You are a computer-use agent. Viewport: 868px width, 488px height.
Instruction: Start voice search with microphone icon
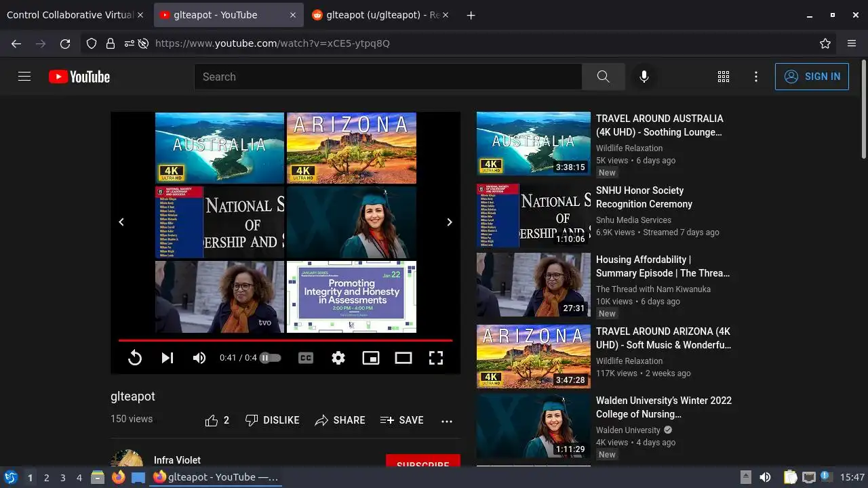point(644,77)
